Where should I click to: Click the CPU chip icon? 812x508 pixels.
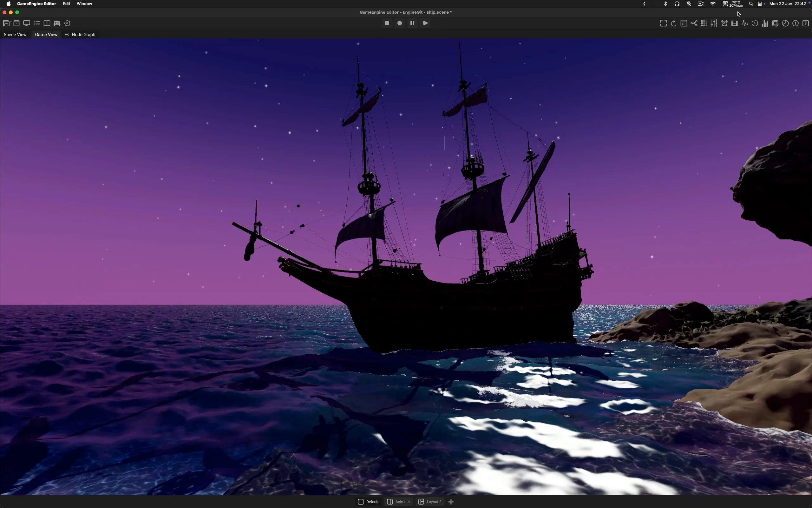click(776, 23)
